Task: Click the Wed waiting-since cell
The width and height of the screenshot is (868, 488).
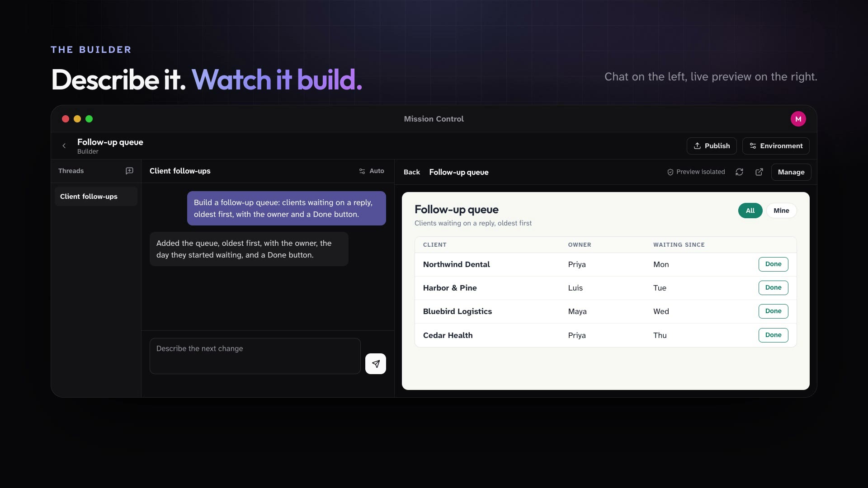Action: point(661,311)
